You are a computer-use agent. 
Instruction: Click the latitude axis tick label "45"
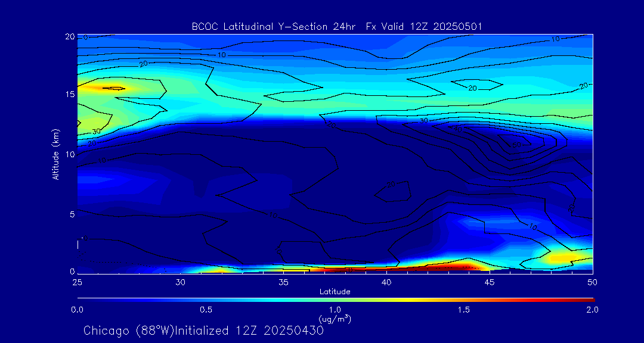point(489,282)
